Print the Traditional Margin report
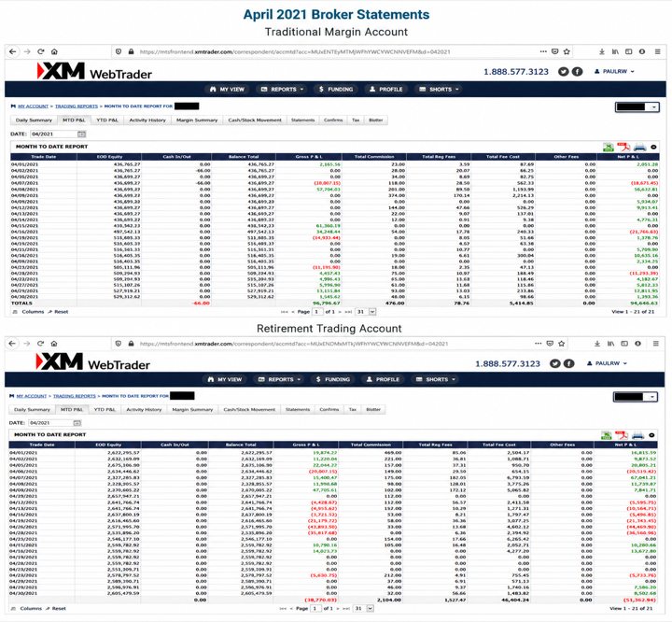Image resolution: width=672 pixels, height=622 pixels. (640, 148)
